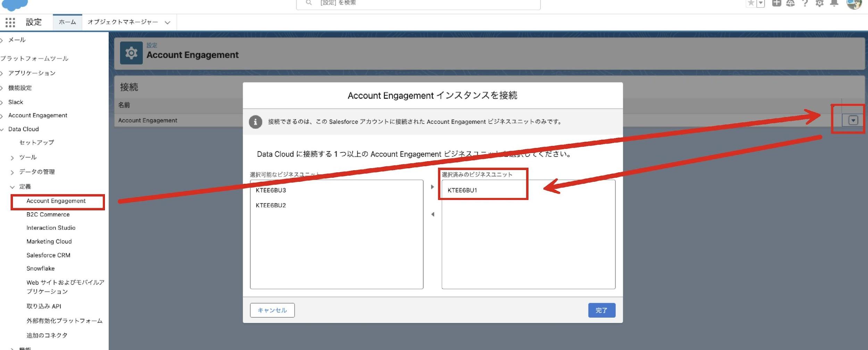Screen dimensions: 868x350
Task: Open 追加のコネクタ in the sidebar
Action: coord(47,335)
